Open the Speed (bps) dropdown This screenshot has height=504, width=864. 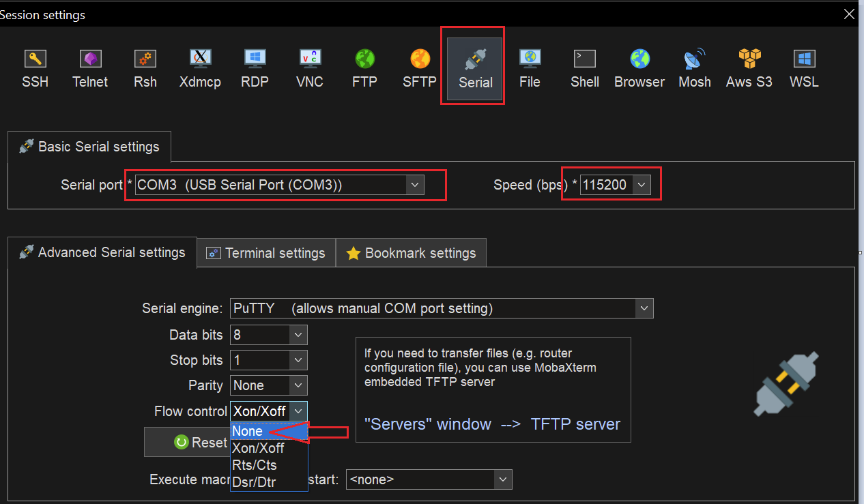coord(641,184)
